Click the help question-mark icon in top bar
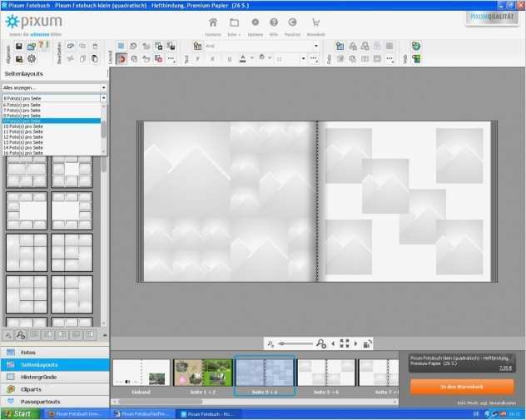Image resolution: width=526 pixels, height=420 pixels. coord(274,22)
